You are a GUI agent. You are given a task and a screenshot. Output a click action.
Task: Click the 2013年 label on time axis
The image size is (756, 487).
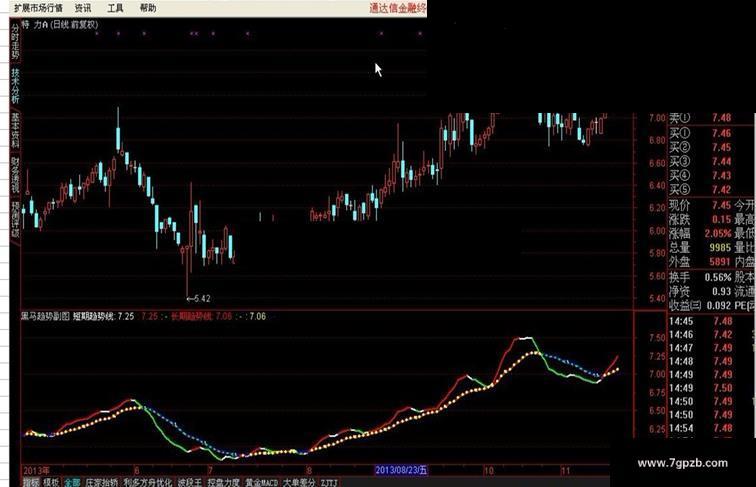point(36,470)
